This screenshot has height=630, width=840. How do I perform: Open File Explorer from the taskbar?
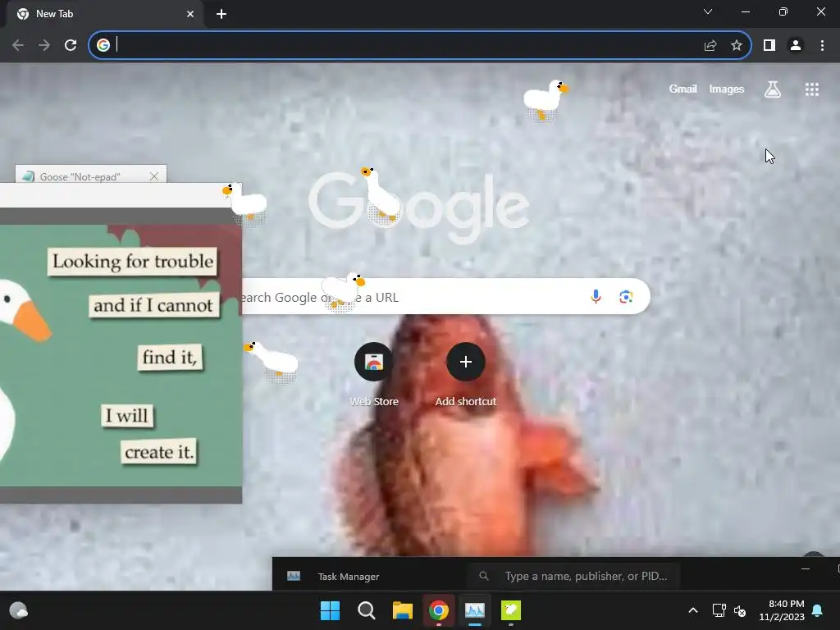[x=402, y=610]
